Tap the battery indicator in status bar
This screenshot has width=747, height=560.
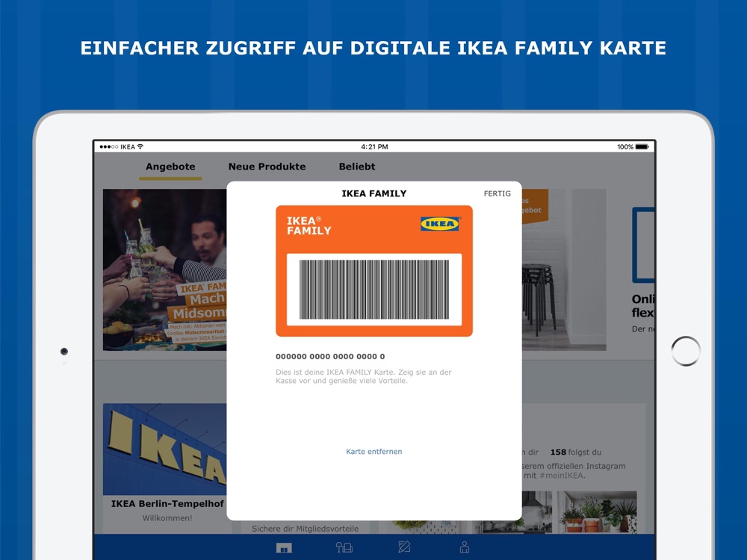(x=642, y=146)
